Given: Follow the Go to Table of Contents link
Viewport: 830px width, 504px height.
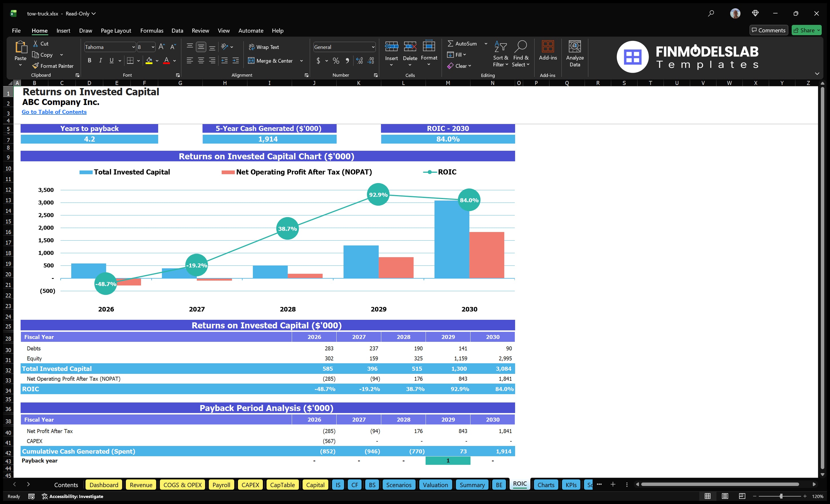Looking at the screenshot, I should [54, 112].
